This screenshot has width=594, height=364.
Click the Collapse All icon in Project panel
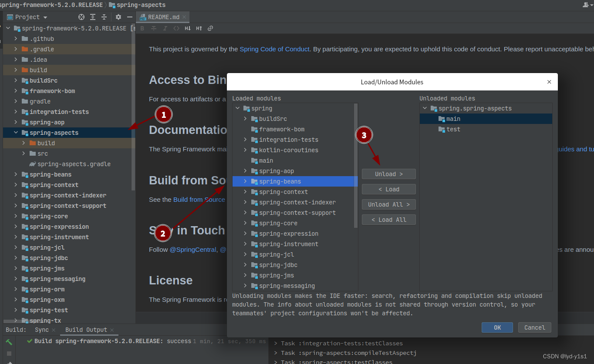click(104, 17)
